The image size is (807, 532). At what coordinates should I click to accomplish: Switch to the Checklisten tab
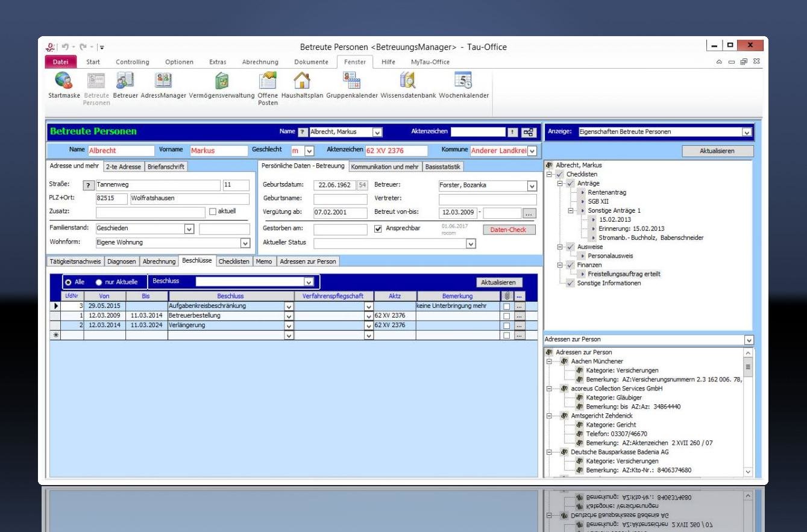click(x=233, y=261)
